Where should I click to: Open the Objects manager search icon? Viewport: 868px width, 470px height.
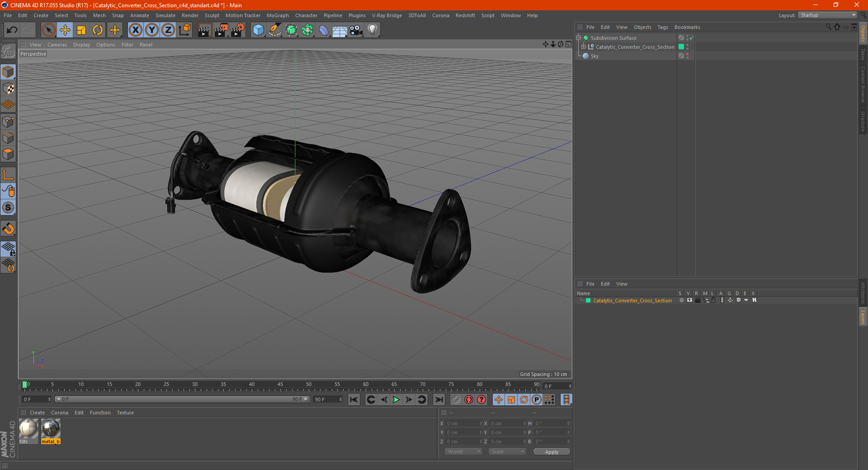(828, 27)
